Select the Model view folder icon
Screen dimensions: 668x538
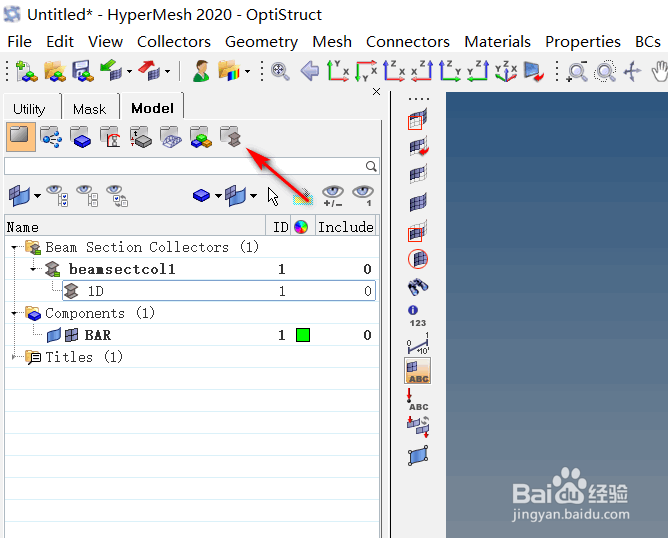20,137
